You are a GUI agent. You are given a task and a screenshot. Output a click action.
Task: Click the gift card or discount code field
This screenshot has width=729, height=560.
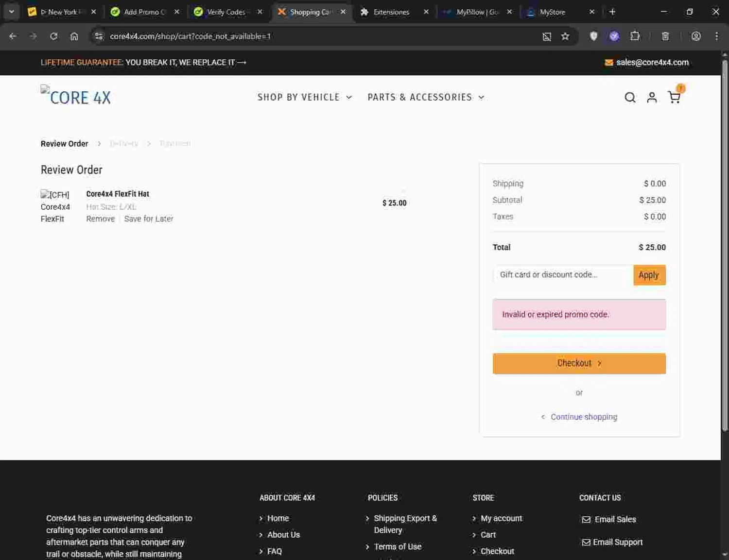pos(563,275)
